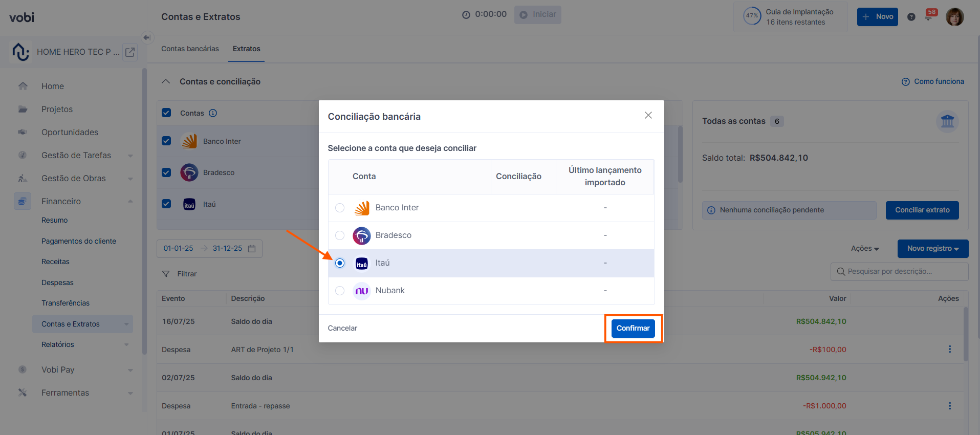Image resolution: width=980 pixels, height=435 pixels.
Task: Open the date range calendar icon
Action: (252, 249)
